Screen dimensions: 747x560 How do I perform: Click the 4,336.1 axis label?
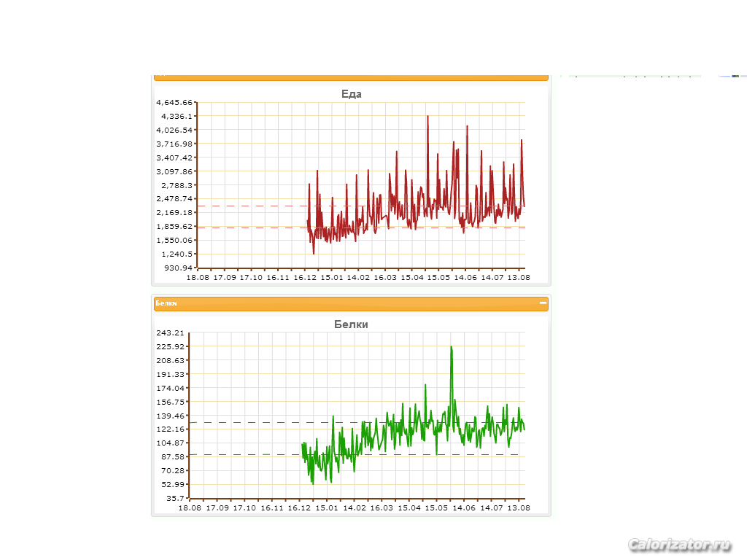[x=177, y=116]
